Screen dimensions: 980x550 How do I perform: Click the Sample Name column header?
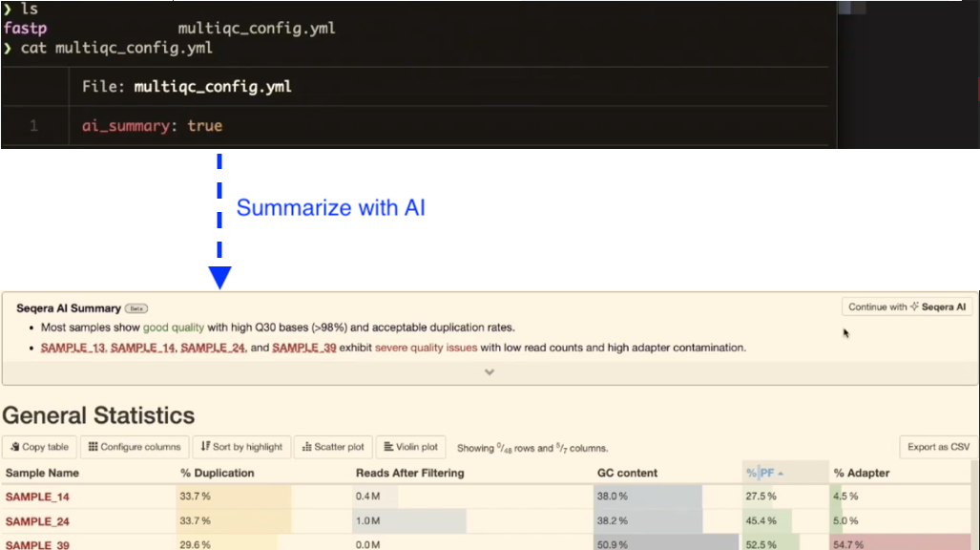[x=42, y=473]
